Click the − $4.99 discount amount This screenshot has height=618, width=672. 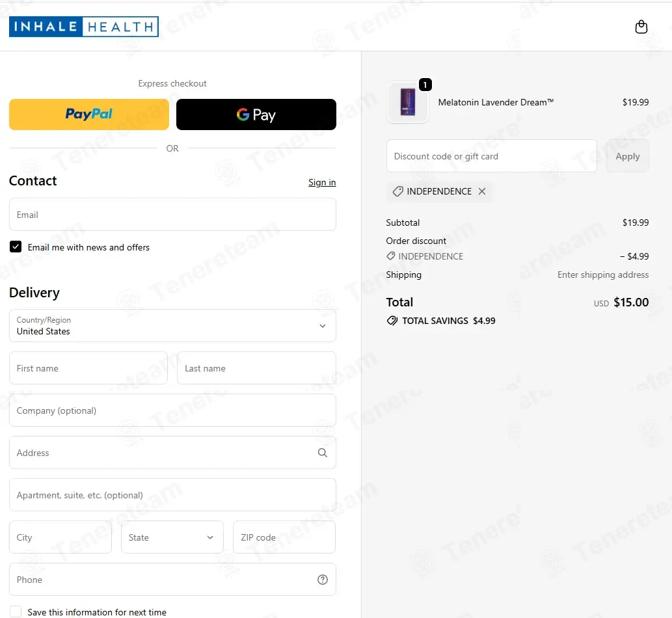click(x=634, y=256)
